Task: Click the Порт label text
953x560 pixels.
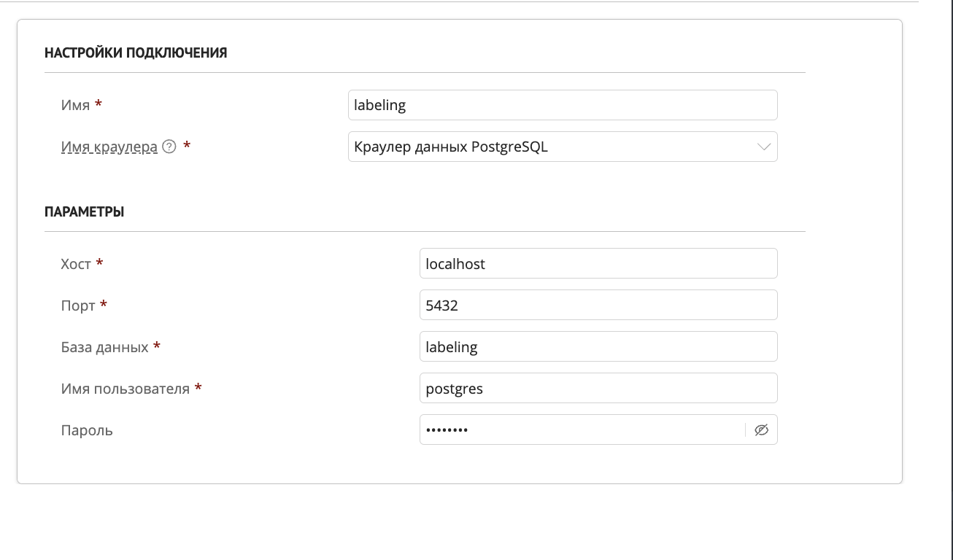Action: (78, 306)
